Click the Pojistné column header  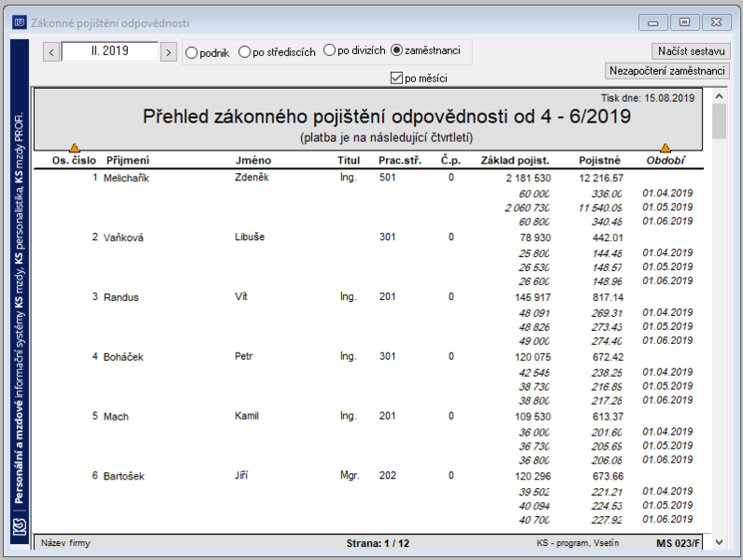coord(599,160)
